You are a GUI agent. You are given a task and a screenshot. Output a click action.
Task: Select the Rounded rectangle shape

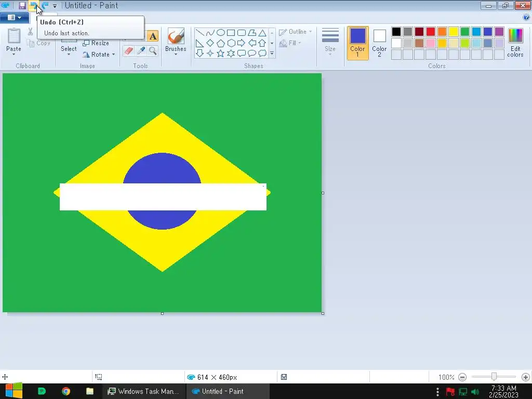(x=242, y=33)
